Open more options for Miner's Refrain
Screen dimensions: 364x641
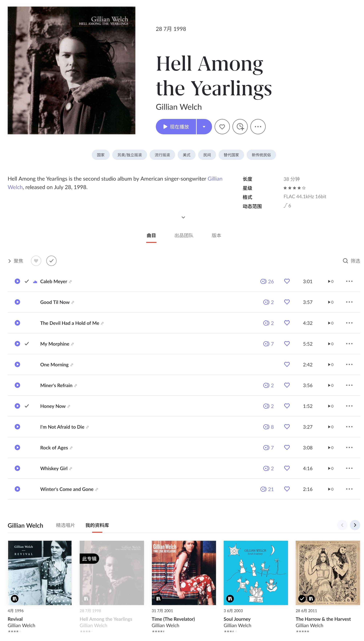(x=349, y=385)
